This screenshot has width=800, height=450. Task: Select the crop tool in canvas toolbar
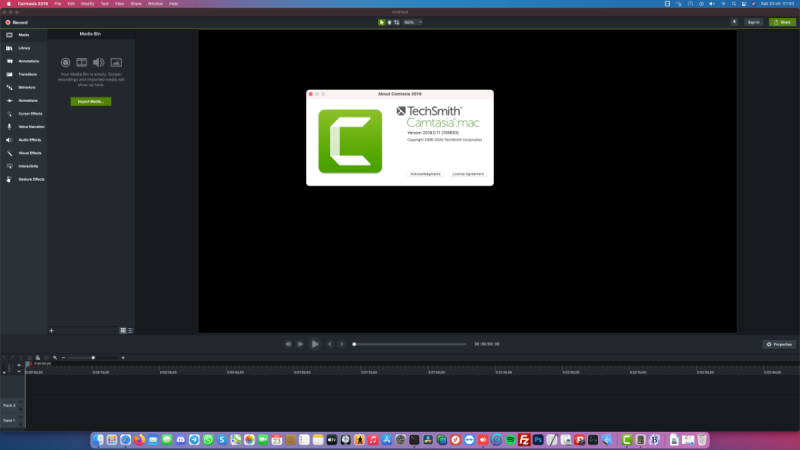coord(396,21)
